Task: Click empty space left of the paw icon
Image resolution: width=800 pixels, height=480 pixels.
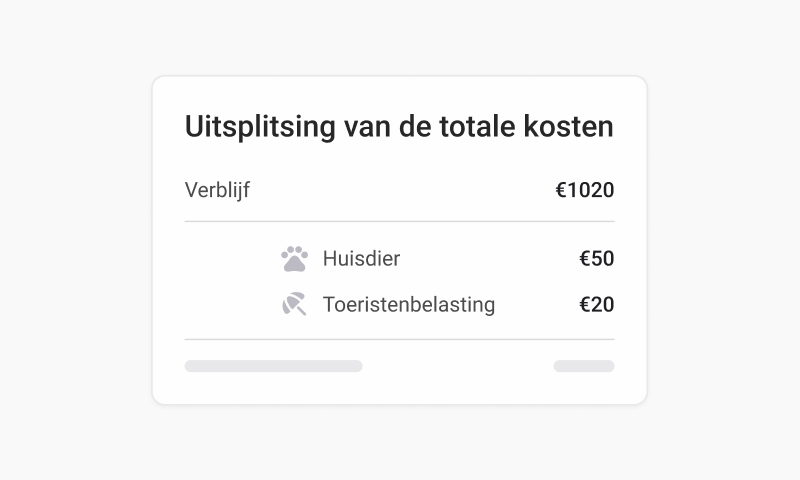Action: (230, 259)
